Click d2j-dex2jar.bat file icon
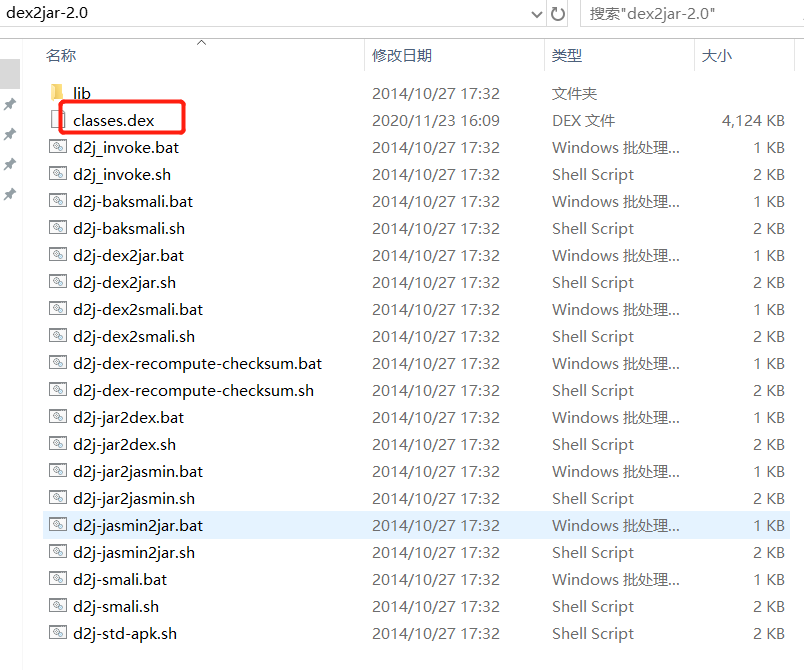 [57, 255]
